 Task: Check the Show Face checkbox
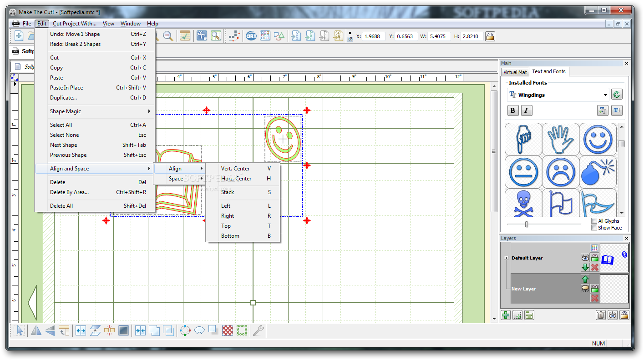pos(594,228)
